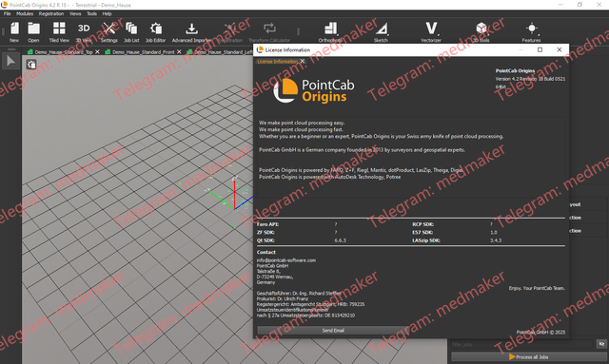Select the 3D Tools icon

[481, 31]
